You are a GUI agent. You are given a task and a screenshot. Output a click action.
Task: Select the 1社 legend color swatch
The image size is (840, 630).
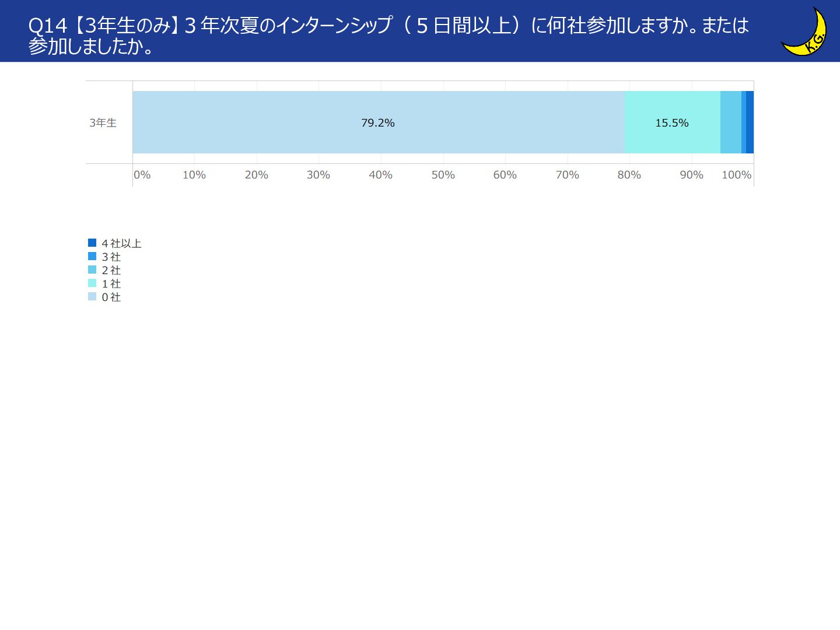click(x=92, y=283)
